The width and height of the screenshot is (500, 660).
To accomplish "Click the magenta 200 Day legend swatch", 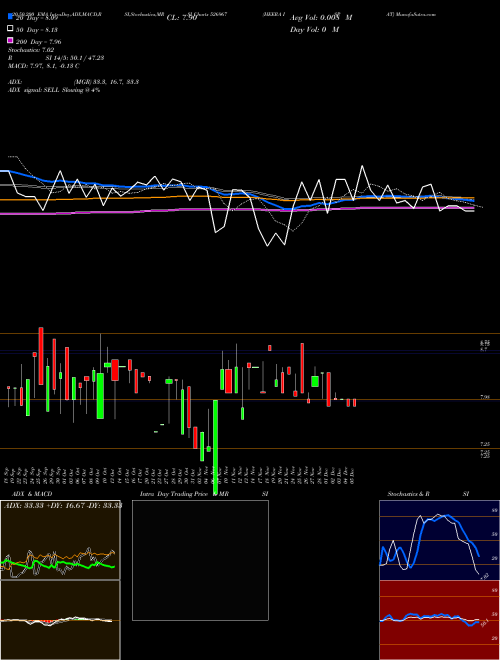I will (x=10, y=41).
